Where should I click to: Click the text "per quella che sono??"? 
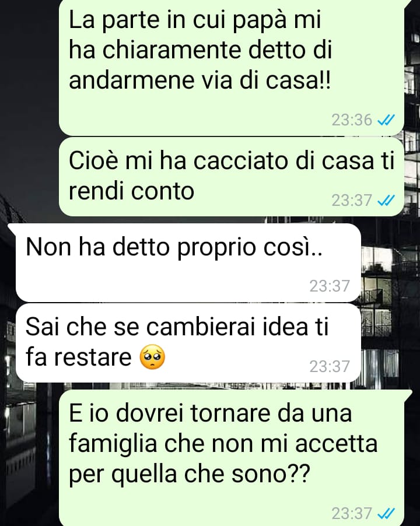(190, 474)
